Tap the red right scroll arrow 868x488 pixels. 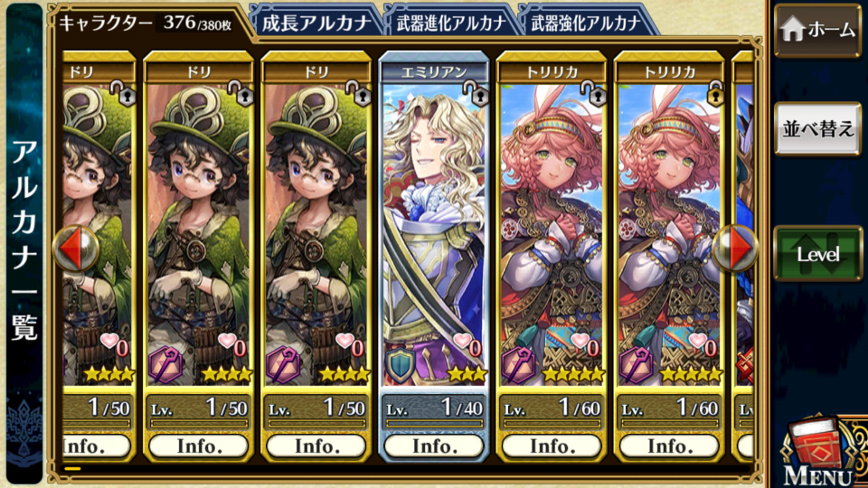[734, 249]
